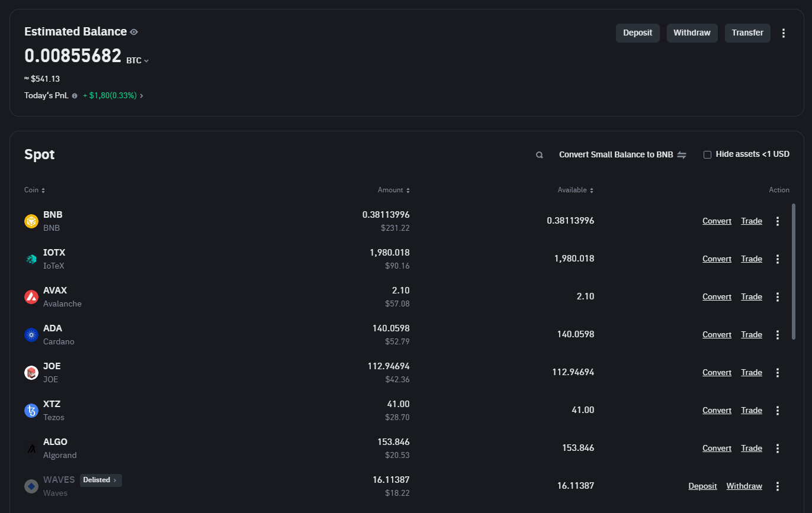812x513 pixels.
Task: Sort by the Coin column header
Action: coord(34,190)
